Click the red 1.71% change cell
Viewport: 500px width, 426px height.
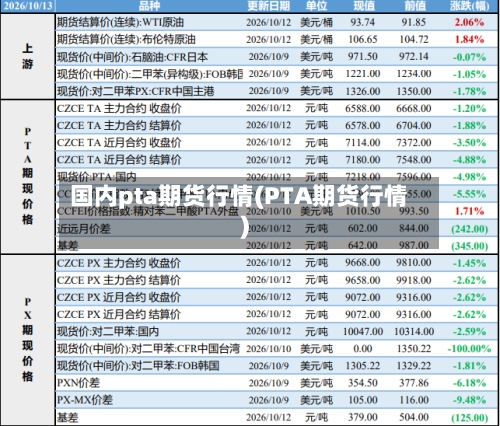[x=469, y=211]
